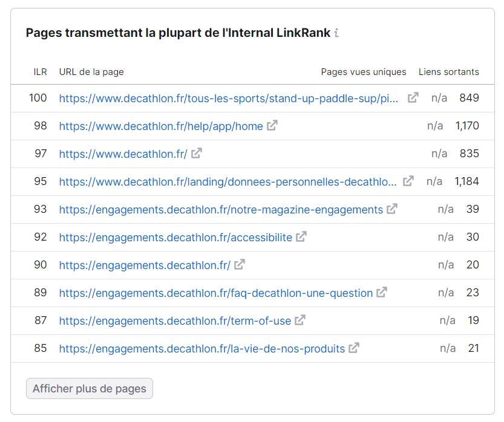The height and width of the screenshot is (422, 504).
Task: Open external link icon beside the accessibilite page
Action: [x=301, y=237]
